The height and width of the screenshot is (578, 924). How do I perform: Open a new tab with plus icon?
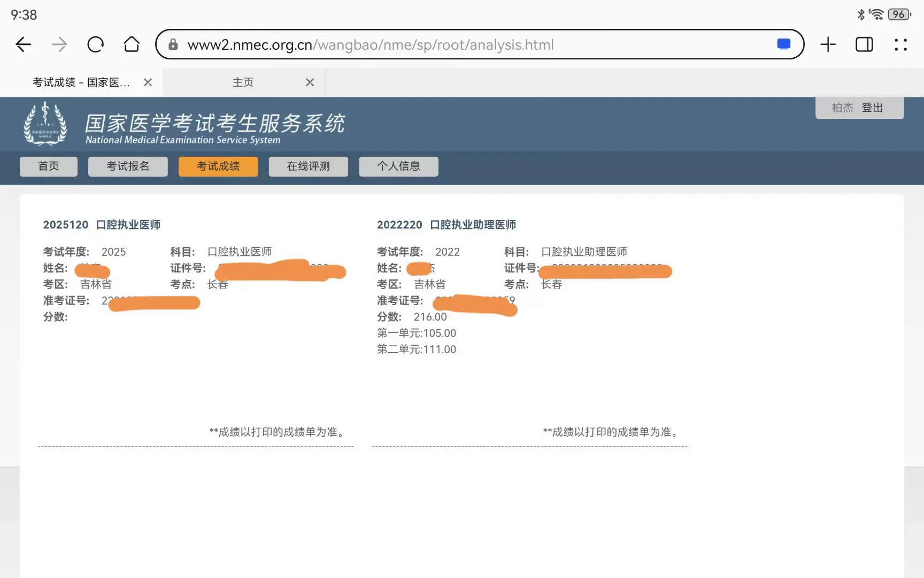(828, 44)
